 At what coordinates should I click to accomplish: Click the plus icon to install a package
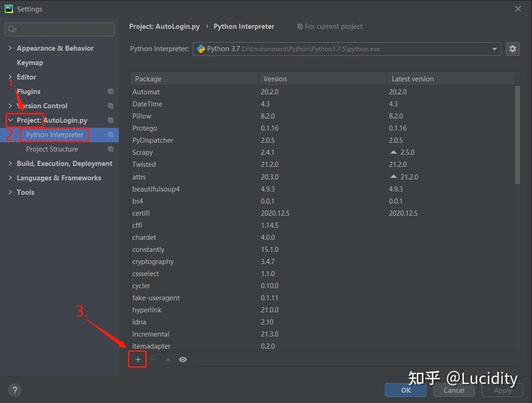[x=137, y=359]
